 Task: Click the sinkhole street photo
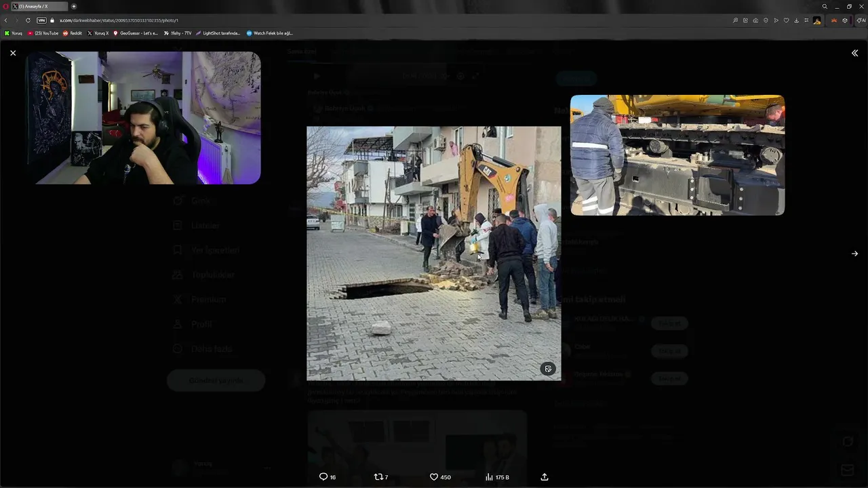point(434,253)
